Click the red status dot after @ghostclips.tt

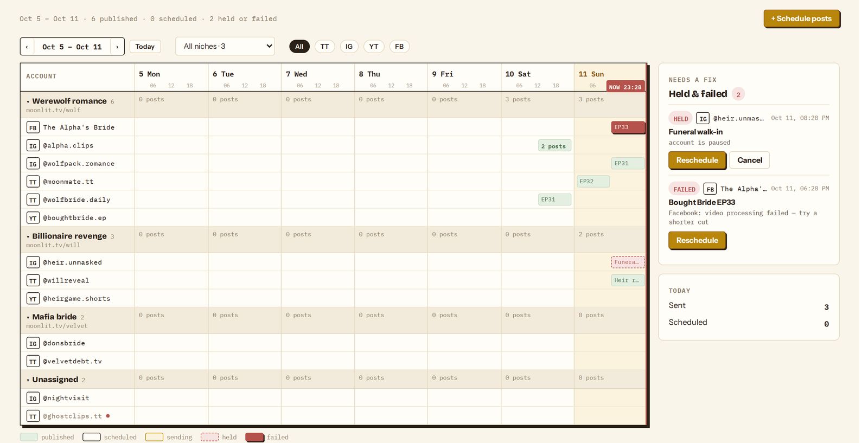[x=108, y=416]
